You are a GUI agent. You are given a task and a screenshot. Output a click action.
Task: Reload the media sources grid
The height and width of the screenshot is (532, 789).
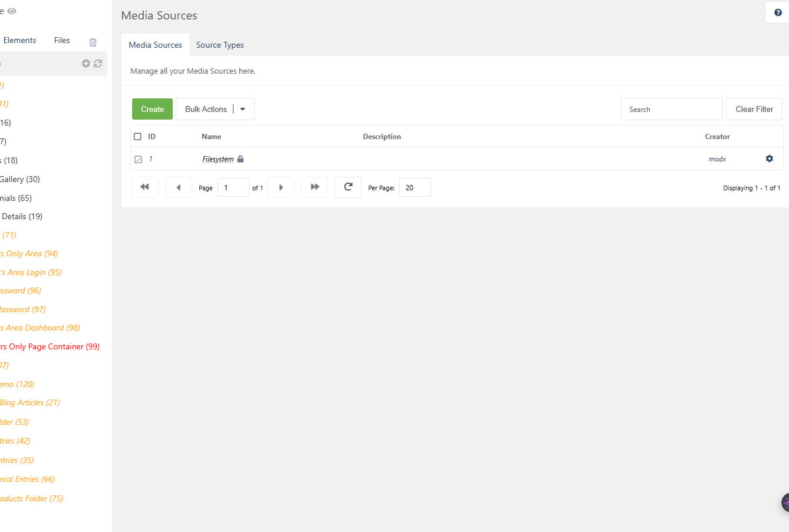tap(348, 187)
